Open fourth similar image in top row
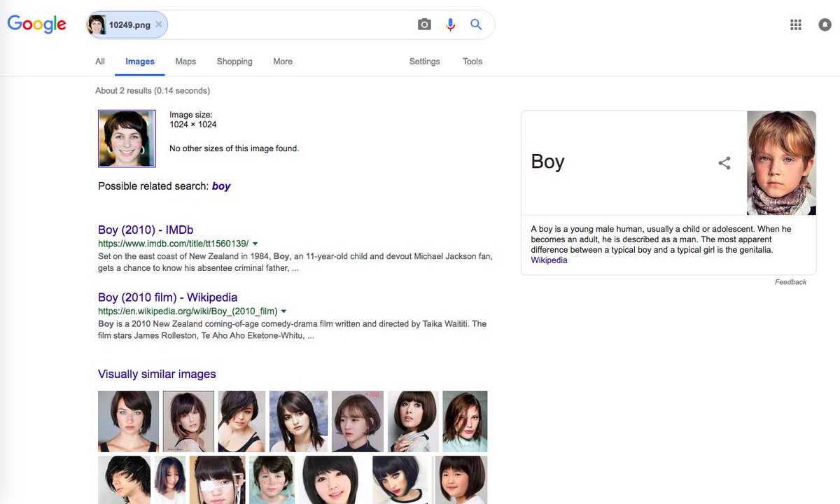The image size is (840, 504). [x=298, y=421]
